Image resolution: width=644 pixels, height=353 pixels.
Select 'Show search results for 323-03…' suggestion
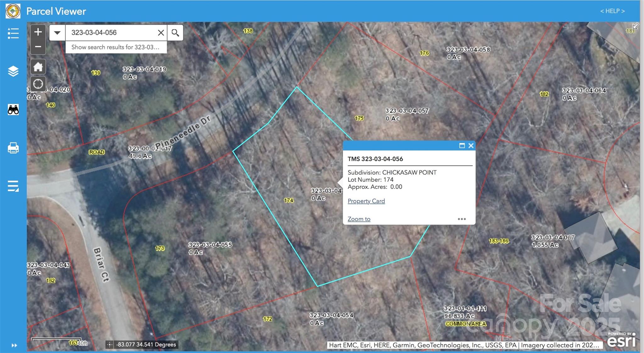tap(116, 47)
